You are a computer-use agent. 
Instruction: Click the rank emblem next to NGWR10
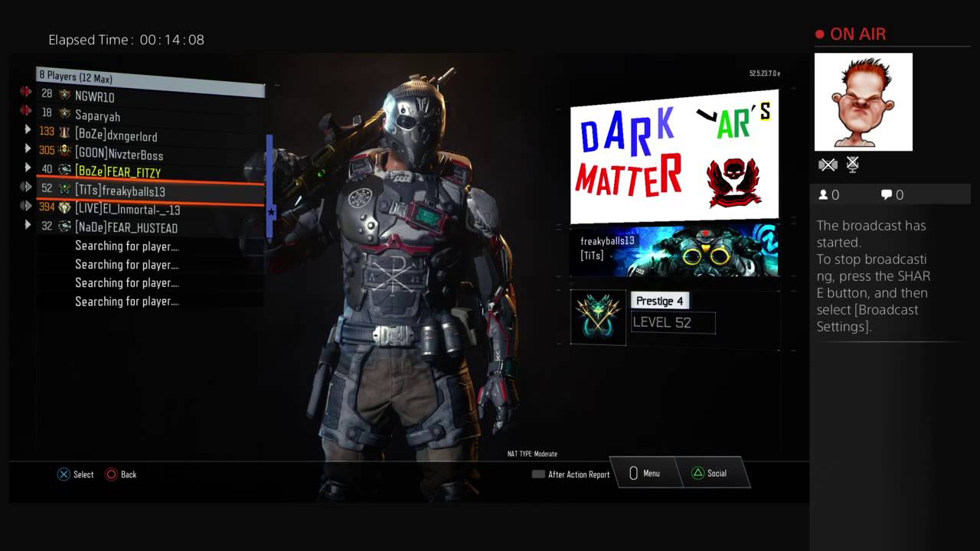(x=65, y=95)
